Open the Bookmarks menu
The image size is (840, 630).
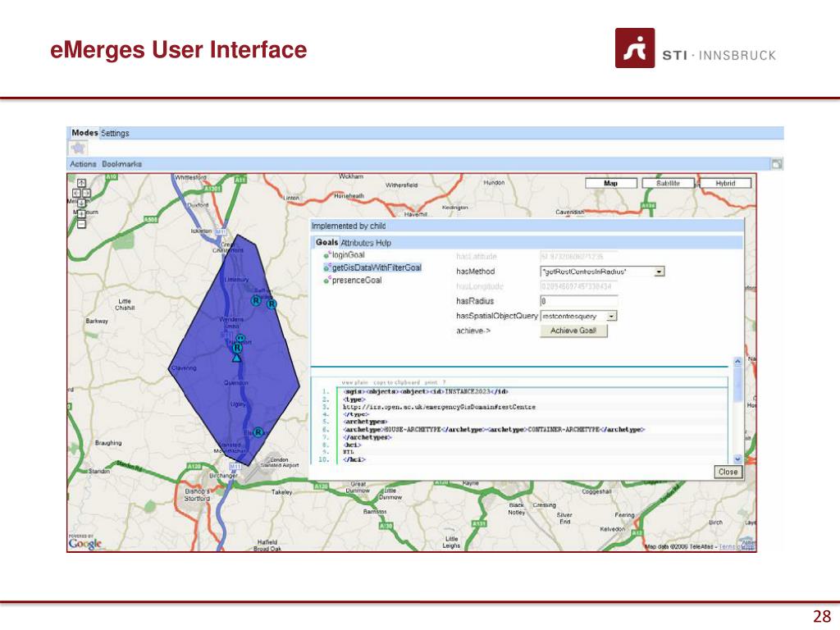122,164
